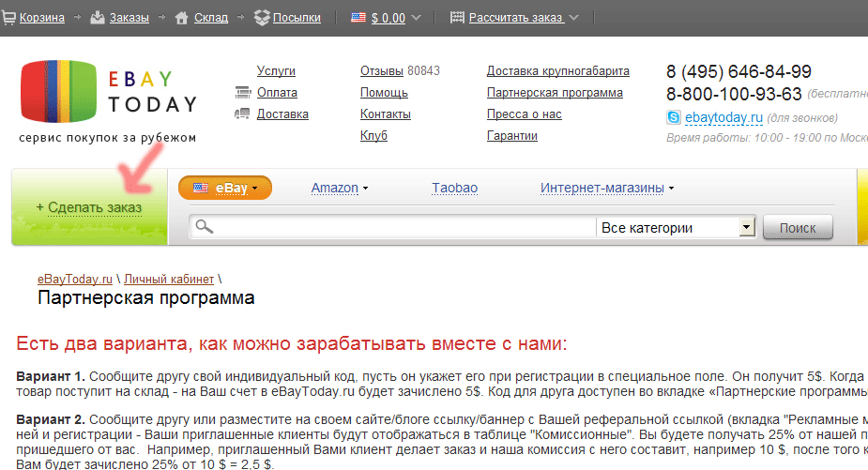
Task: Open the Клуб link
Action: point(373,136)
